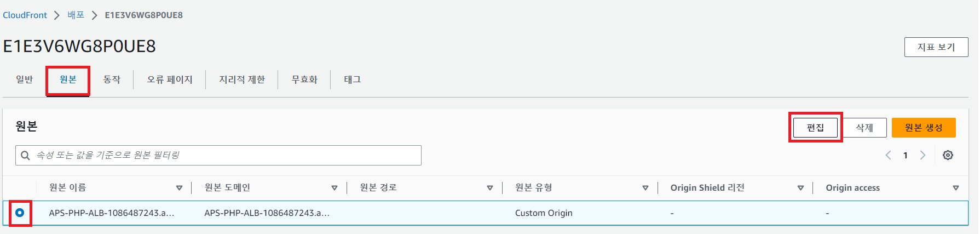Sort by Origin access column arrow
Screen dimensions: 980x234
(956, 188)
